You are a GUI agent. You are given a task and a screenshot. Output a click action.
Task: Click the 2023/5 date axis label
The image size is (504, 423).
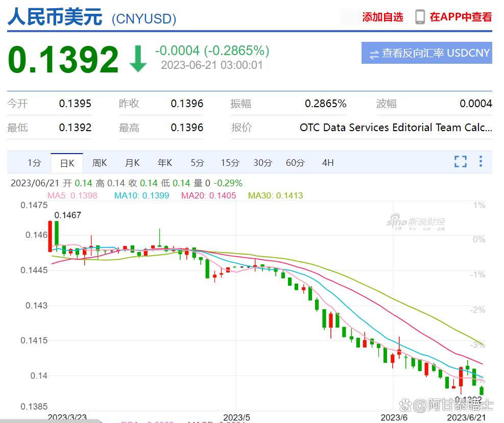click(x=236, y=417)
